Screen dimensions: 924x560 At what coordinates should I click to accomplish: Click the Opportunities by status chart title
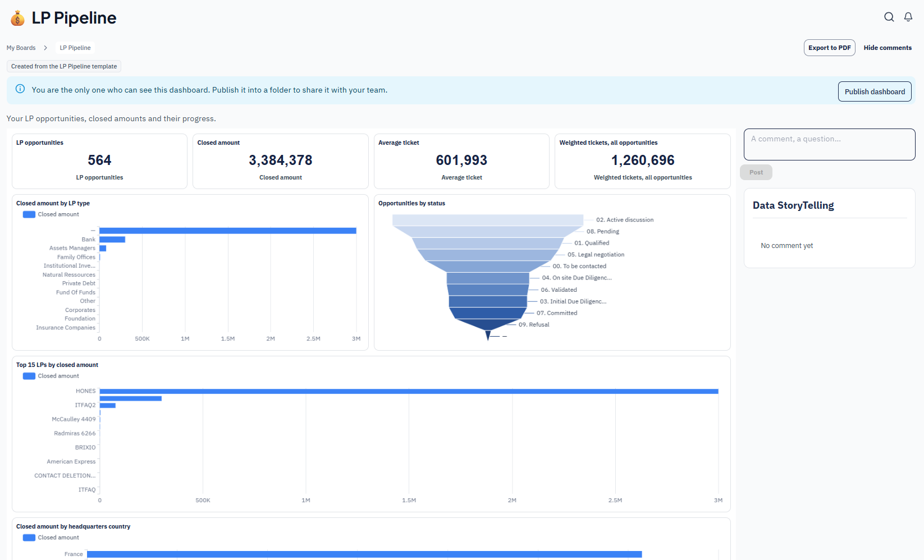click(411, 203)
